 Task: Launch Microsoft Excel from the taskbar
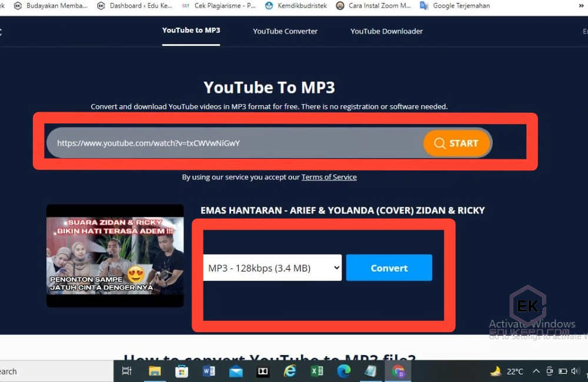(x=317, y=371)
